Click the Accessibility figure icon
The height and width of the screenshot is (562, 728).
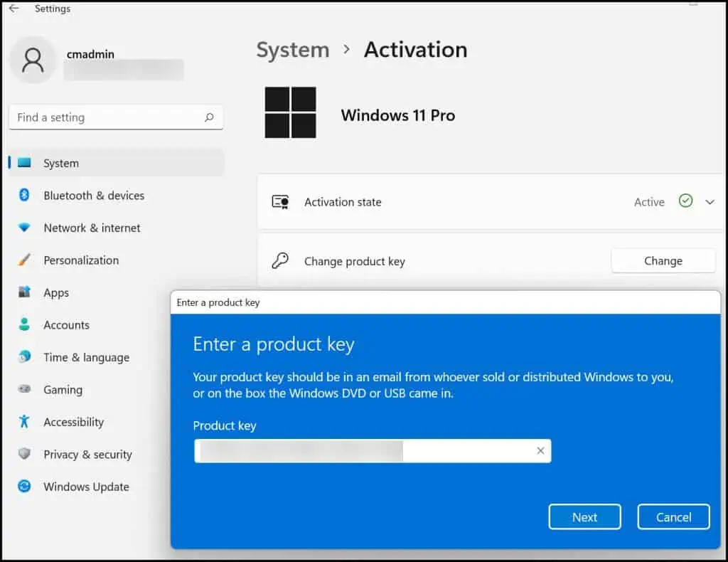pyautogui.click(x=24, y=421)
